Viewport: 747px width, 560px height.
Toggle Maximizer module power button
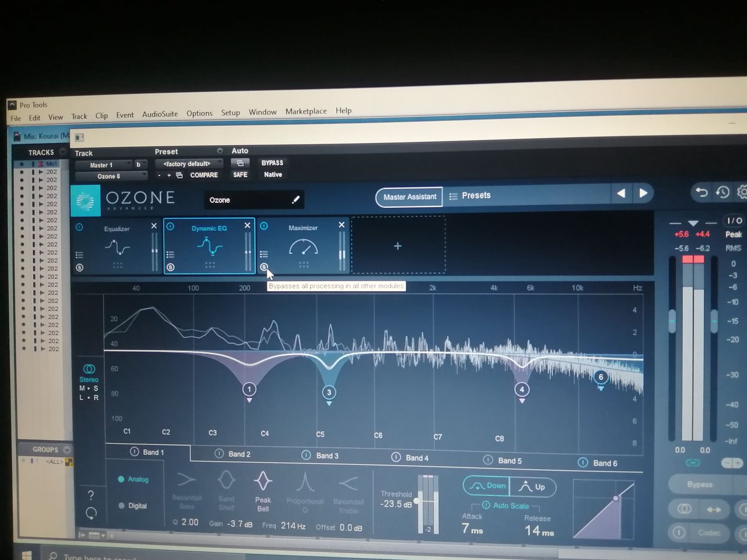pyautogui.click(x=264, y=226)
